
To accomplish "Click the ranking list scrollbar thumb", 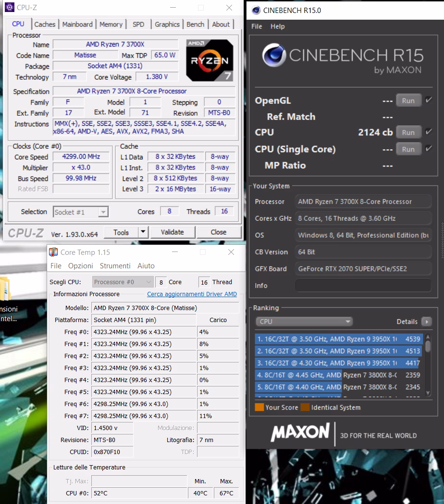I will coord(428,346).
